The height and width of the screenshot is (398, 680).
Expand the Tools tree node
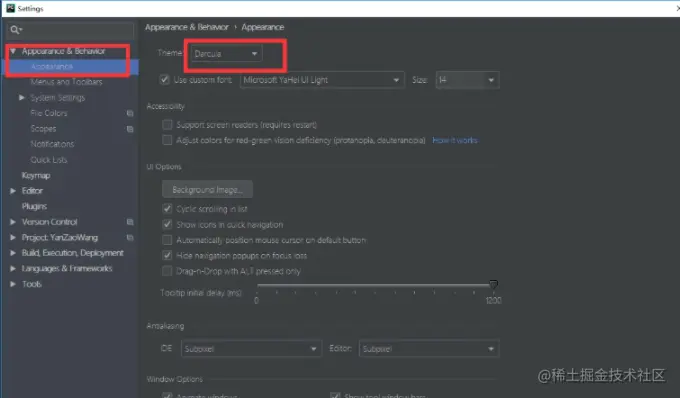click(13, 284)
